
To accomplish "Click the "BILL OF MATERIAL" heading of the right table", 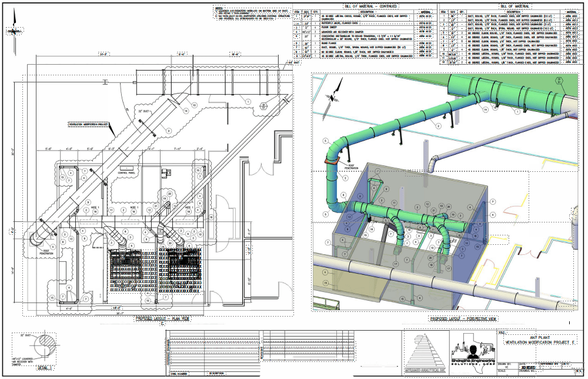I will 514,6.
